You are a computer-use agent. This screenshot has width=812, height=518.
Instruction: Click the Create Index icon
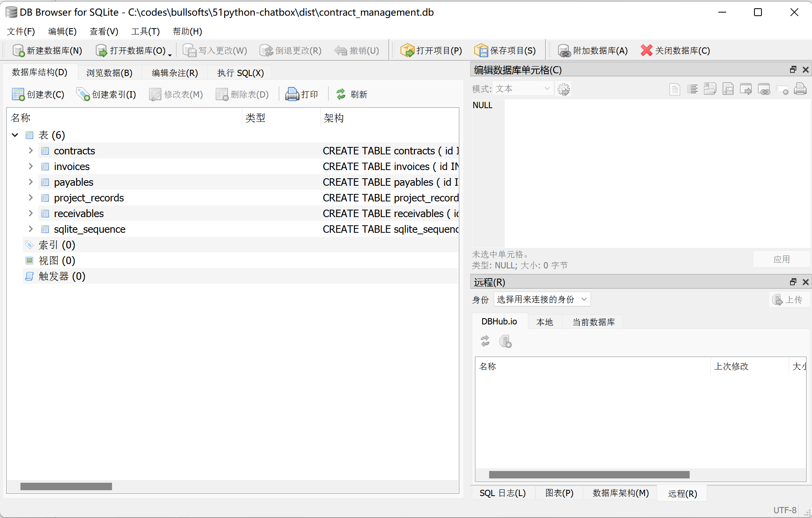click(83, 94)
